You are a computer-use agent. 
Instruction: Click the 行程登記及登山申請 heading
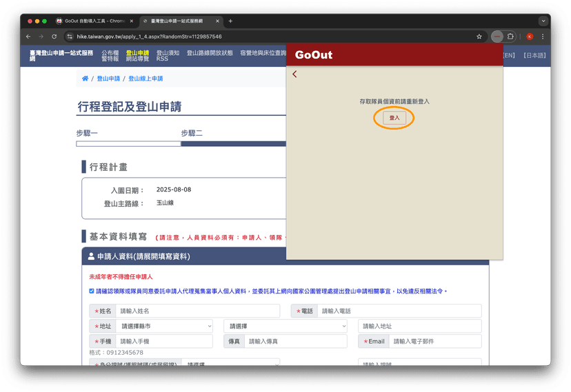[x=129, y=107]
